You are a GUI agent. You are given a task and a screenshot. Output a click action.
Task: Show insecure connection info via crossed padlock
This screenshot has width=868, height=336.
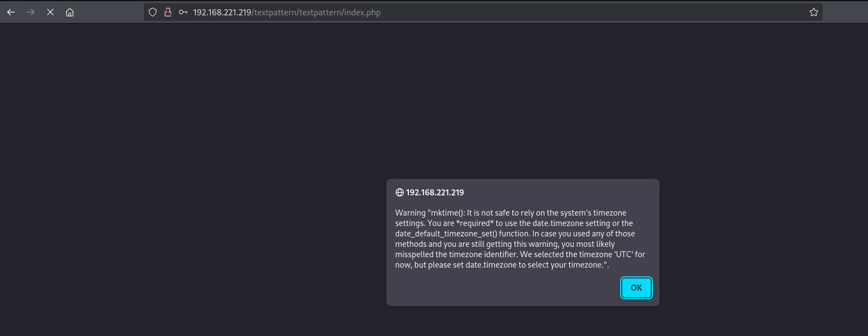tap(168, 12)
